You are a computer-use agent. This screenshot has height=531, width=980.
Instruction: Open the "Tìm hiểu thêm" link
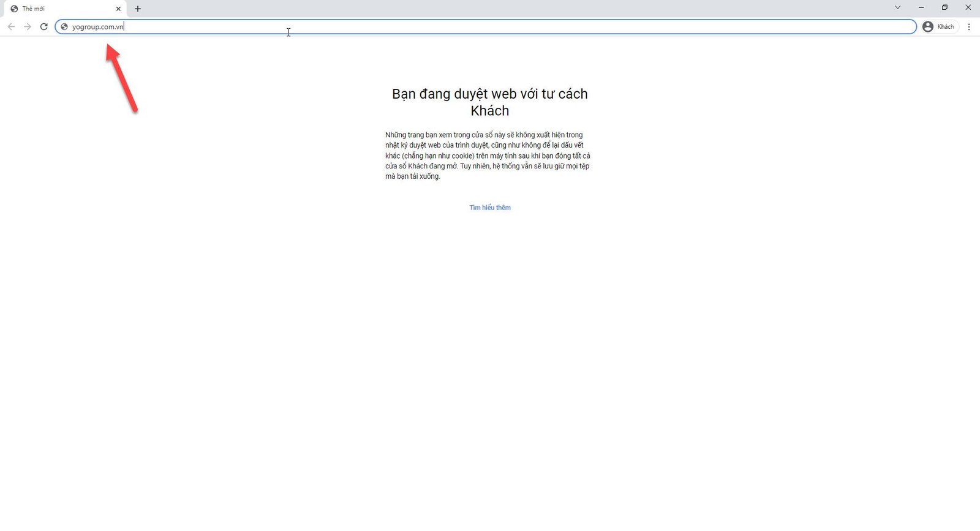(x=490, y=208)
